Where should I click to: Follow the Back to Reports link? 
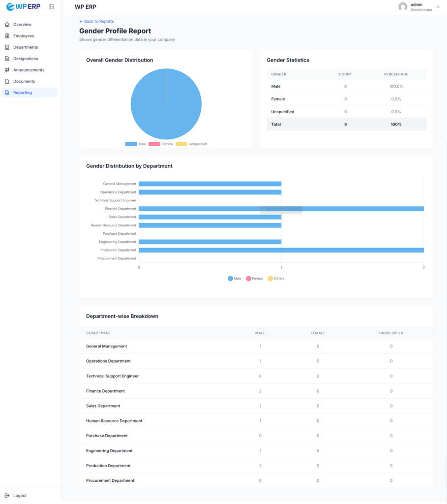click(x=96, y=22)
